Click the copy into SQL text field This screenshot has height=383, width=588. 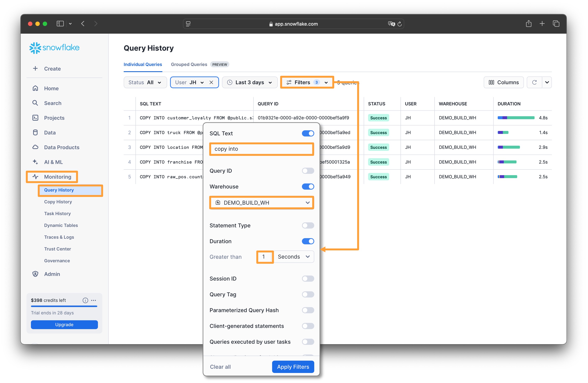click(261, 149)
